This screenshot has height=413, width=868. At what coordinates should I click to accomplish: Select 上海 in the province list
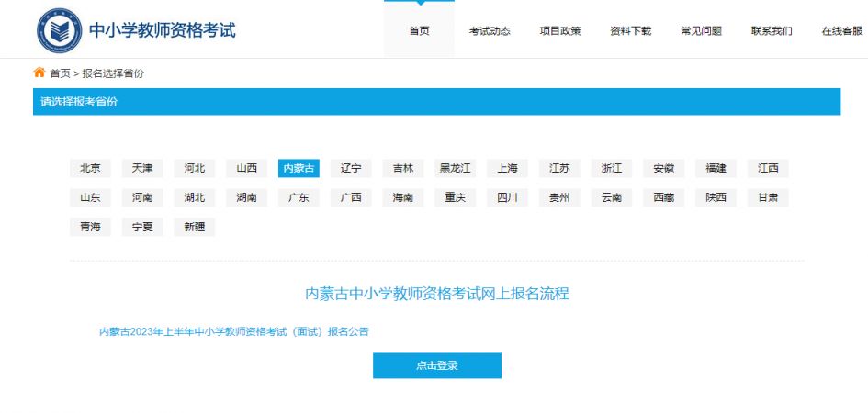(x=507, y=168)
